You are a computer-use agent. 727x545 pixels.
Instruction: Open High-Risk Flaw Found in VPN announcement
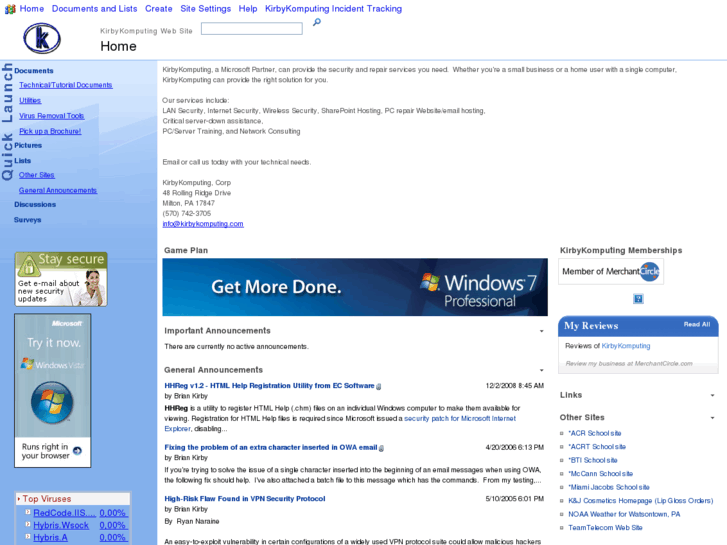[x=245, y=499]
